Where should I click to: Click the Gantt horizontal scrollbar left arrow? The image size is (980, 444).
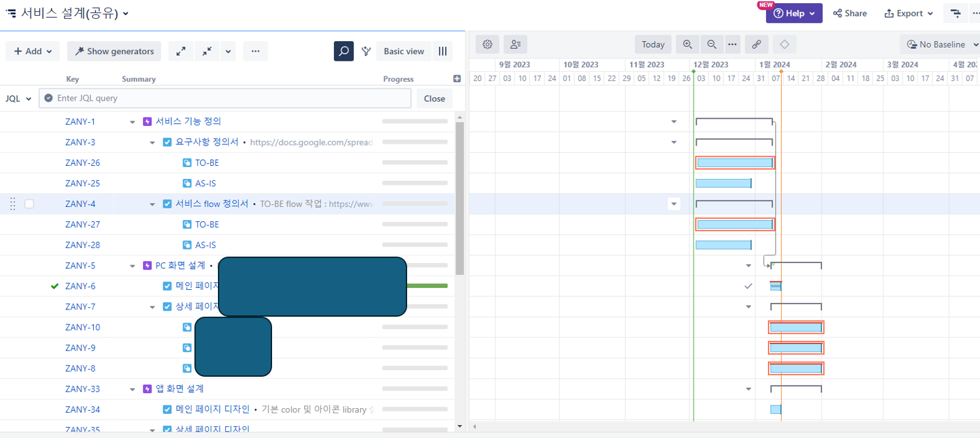point(474,426)
